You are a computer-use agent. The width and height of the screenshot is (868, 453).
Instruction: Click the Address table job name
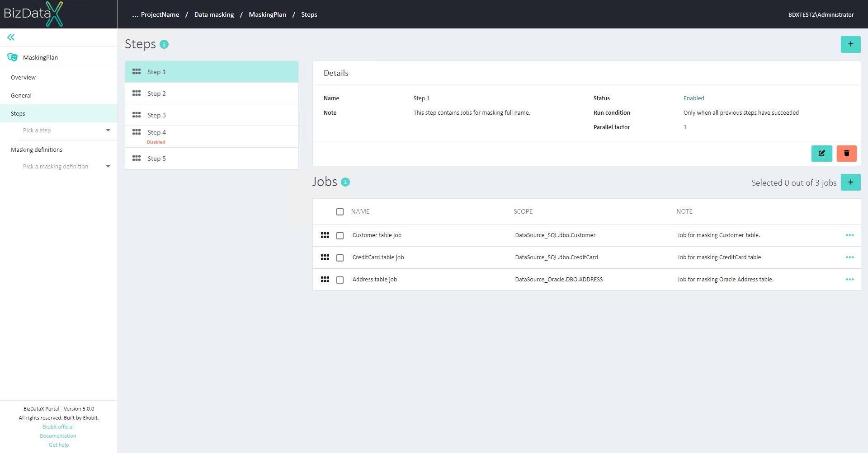pos(374,279)
